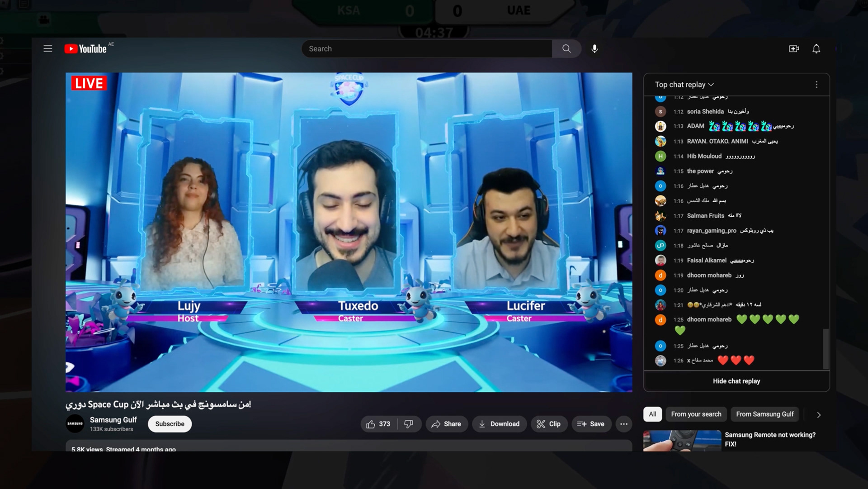The height and width of the screenshot is (489, 868).
Task: Click Samsung Gulf channel avatar
Action: pyautogui.click(x=75, y=424)
